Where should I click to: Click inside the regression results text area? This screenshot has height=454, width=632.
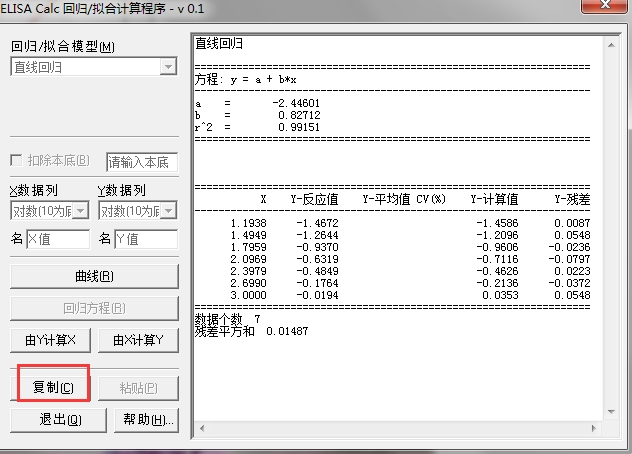400,370
